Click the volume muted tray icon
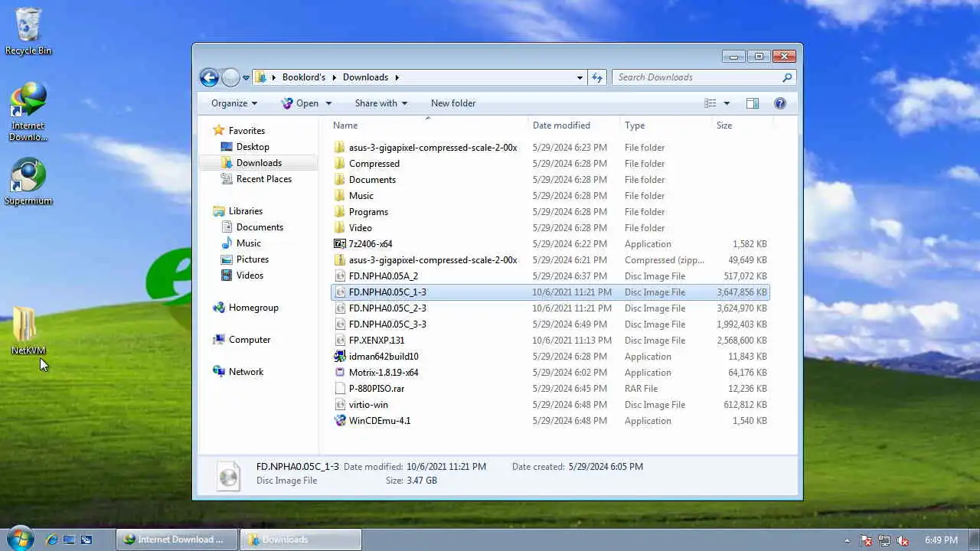980x551 pixels. click(903, 540)
